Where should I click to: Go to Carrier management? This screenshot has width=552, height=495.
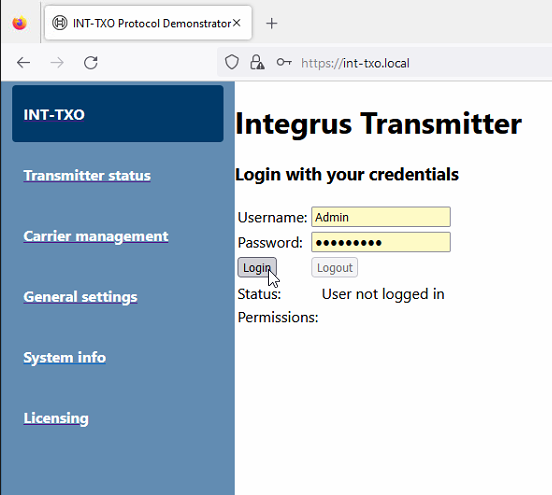point(96,236)
